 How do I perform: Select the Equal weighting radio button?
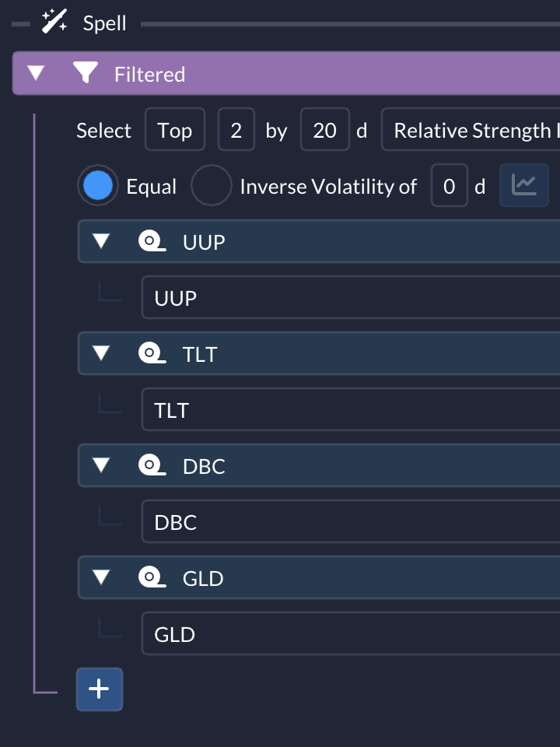click(98, 186)
